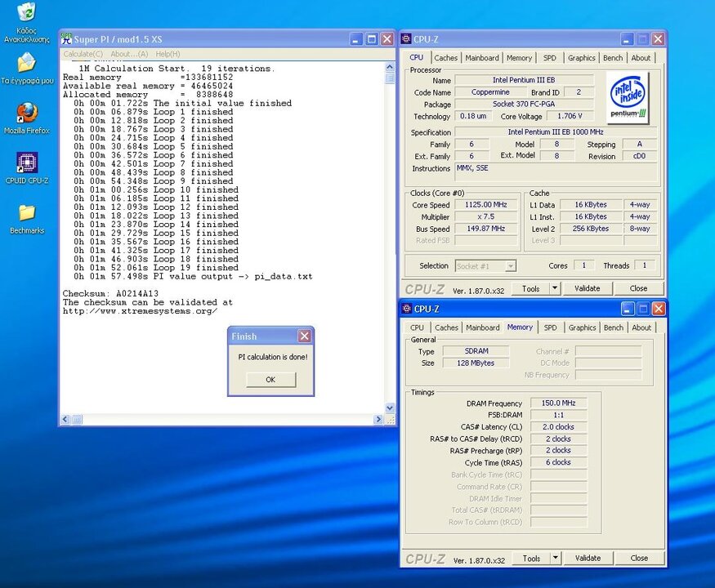Click the lower CPU-Z window title icon
The width and height of the screenshot is (715, 588).
click(x=406, y=309)
